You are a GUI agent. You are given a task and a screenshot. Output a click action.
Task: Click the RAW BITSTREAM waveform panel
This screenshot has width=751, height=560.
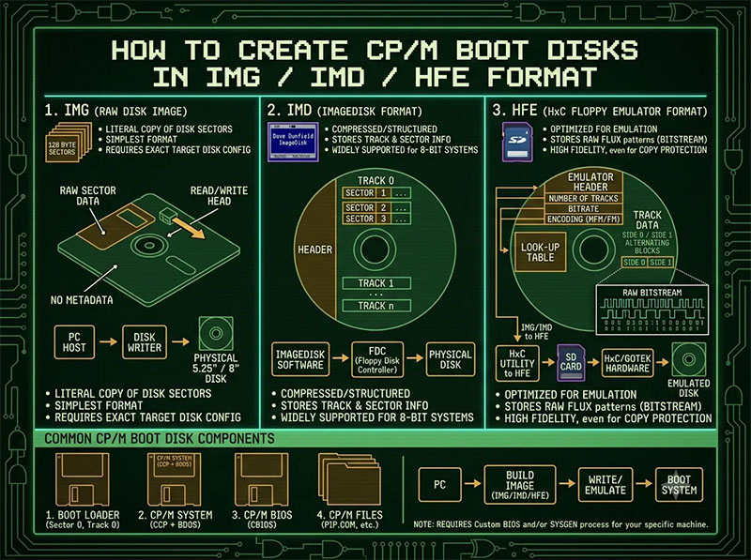click(651, 310)
